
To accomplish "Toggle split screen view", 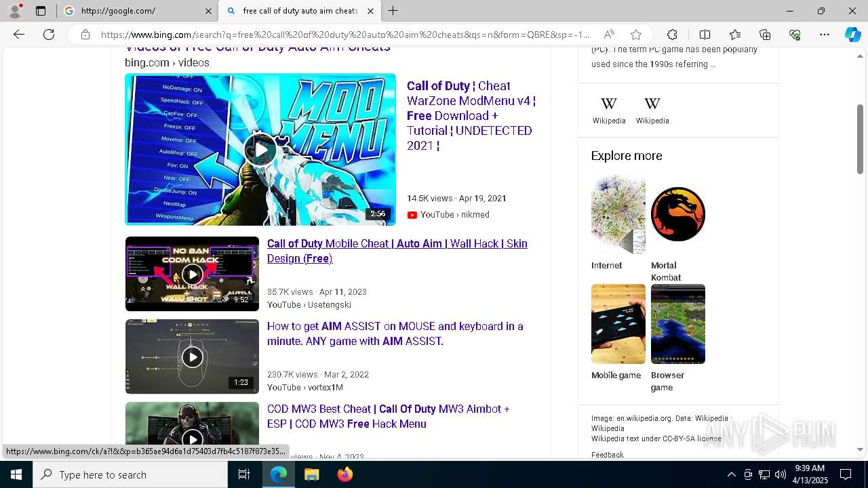I will pos(705,35).
